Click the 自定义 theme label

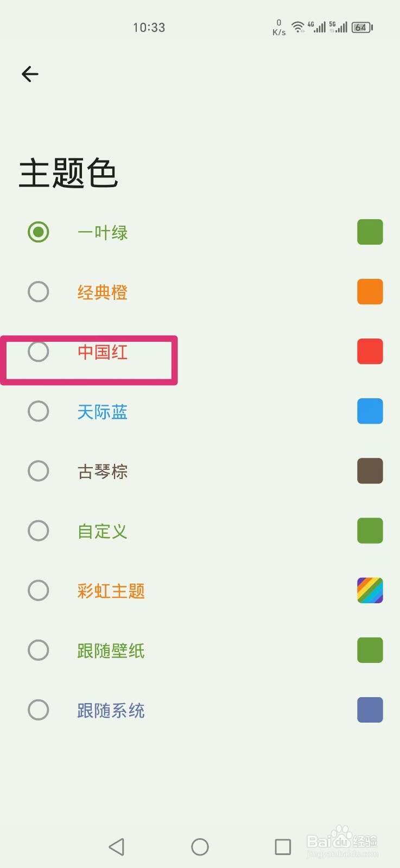pyautogui.click(x=103, y=531)
